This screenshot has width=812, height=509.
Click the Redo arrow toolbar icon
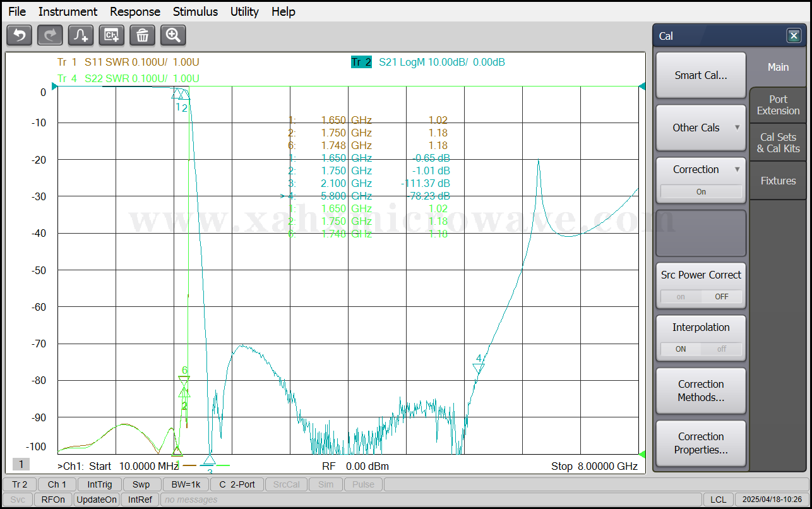[50, 35]
